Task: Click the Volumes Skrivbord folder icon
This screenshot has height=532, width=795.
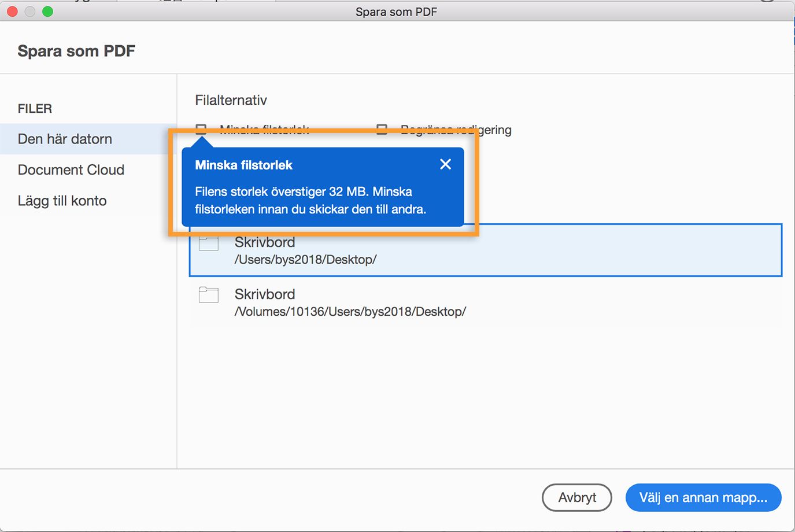Action: point(209,295)
